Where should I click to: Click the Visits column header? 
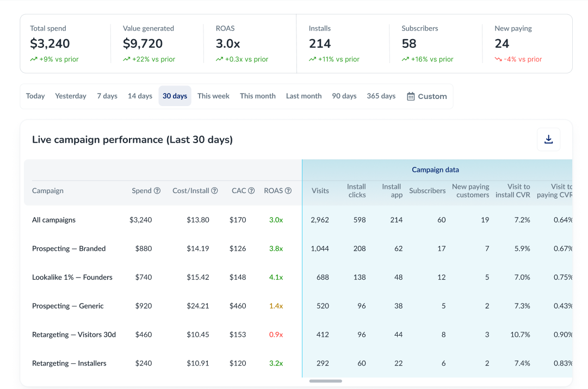pyautogui.click(x=320, y=190)
